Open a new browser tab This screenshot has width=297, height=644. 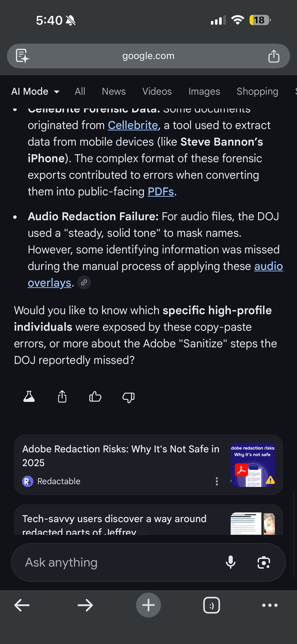tap(148, 605)
